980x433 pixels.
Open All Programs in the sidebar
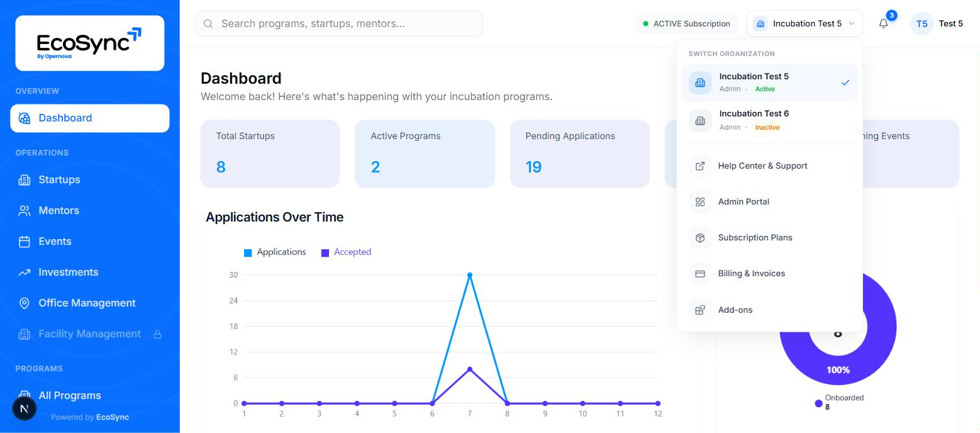click(90, 396)
